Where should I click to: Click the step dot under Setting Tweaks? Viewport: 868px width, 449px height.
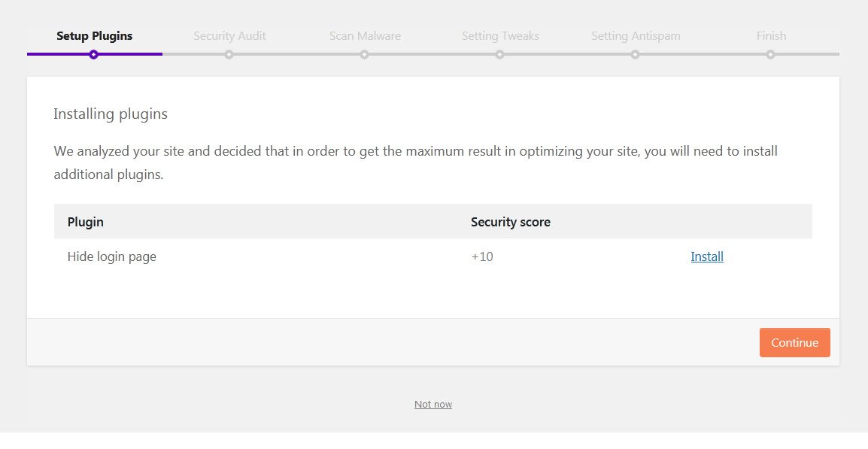[499, 54]
